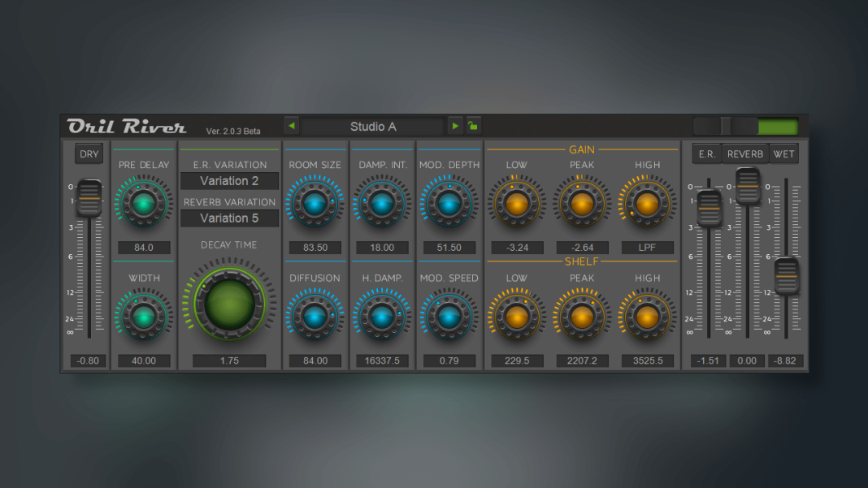Click the LPF button under the HIGH gain knob
The width and height of the screenshot is (868, 488).
[x=647, y=247]
